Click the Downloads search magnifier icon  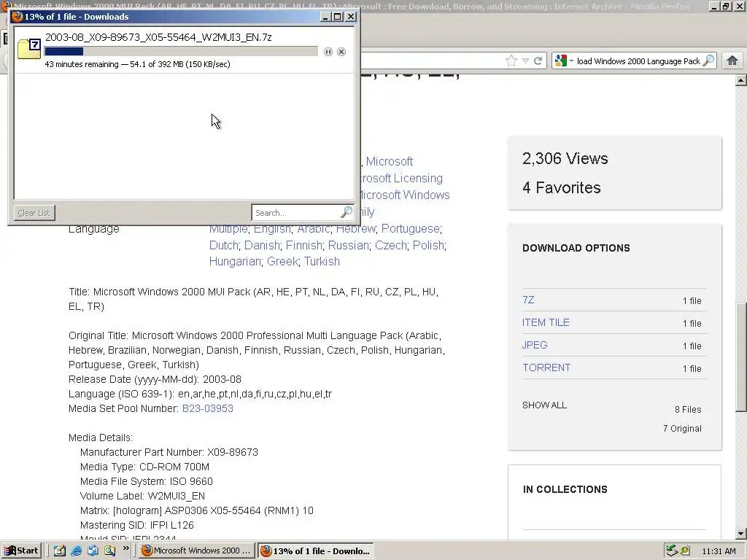tap(347, 212)
